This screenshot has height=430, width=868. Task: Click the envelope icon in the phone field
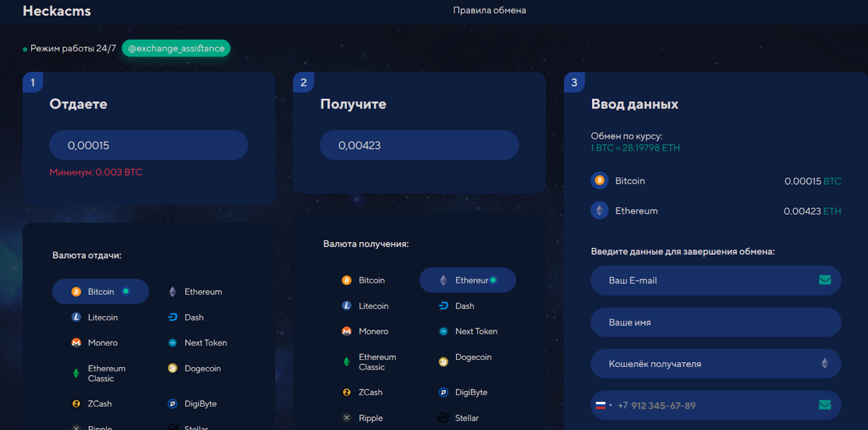(x=825, y=405)
